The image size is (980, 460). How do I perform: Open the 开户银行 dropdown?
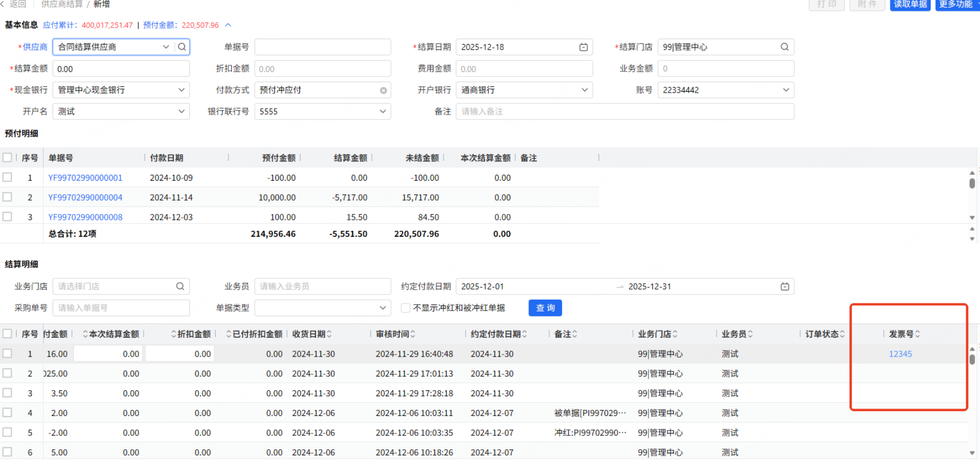(585, 90)
